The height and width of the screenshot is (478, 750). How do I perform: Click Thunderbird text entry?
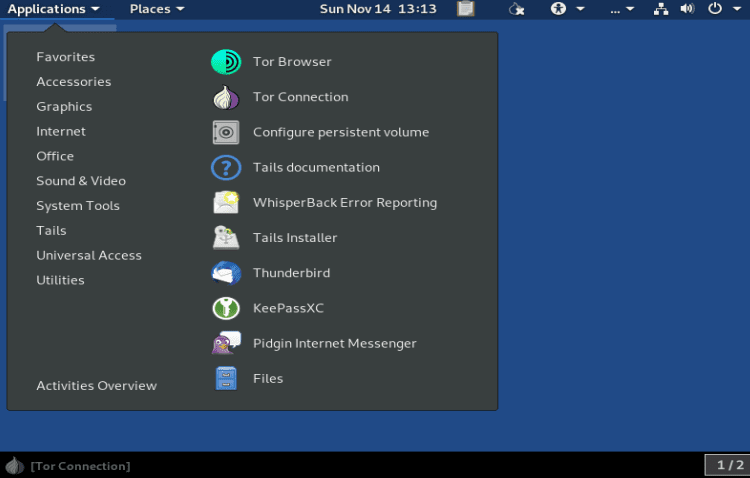point(291,273)
